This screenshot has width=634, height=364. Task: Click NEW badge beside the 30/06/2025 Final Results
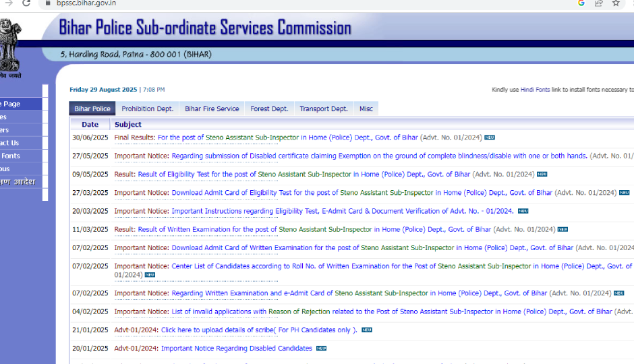coord(490,138)
